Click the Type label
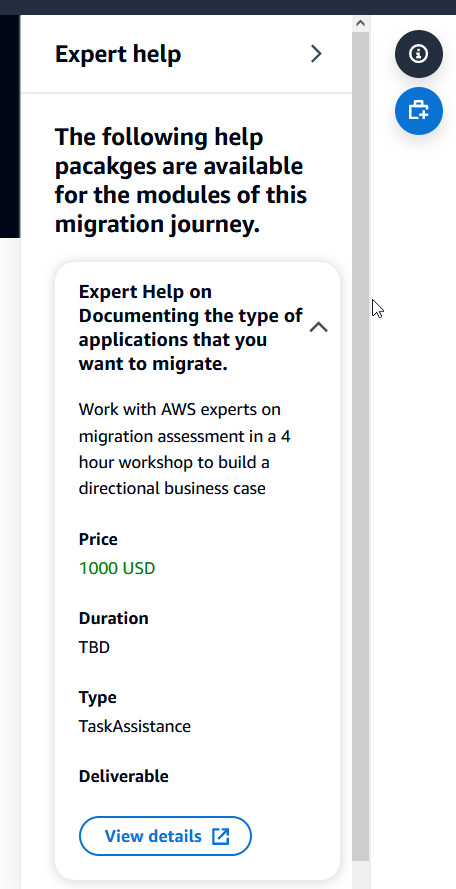This screenshot has width=456, height=889. click(98, 697)
